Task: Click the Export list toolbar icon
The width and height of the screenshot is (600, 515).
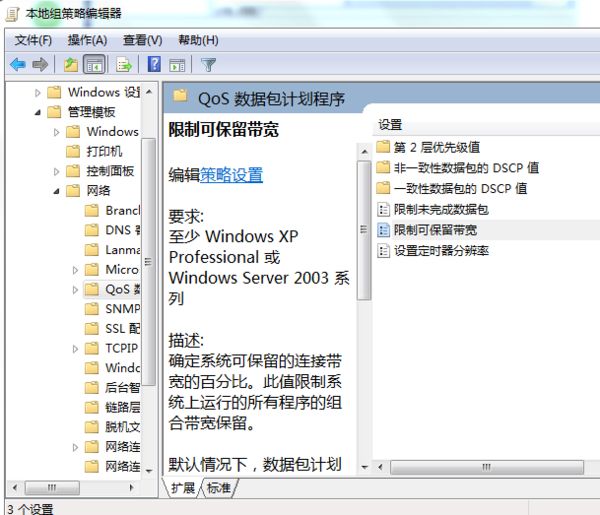Action: pos(124,64)
